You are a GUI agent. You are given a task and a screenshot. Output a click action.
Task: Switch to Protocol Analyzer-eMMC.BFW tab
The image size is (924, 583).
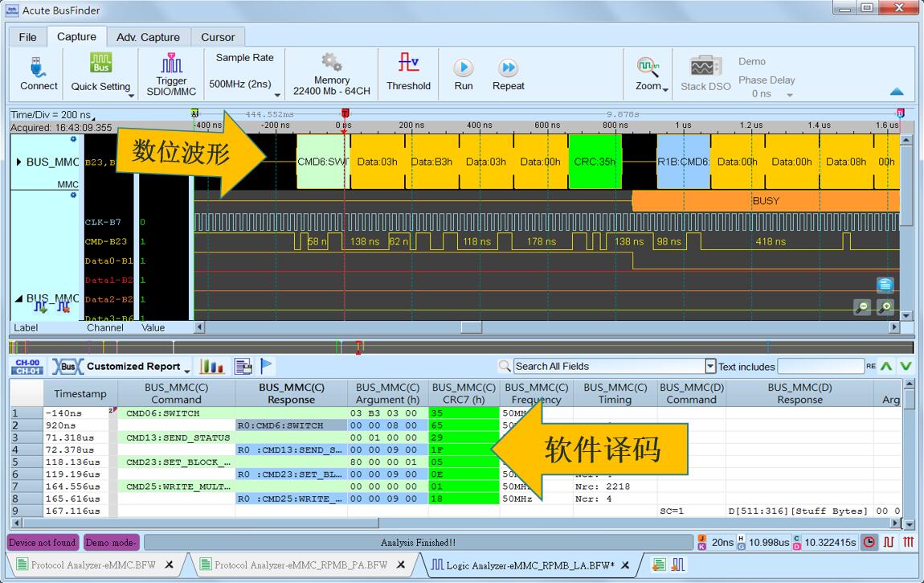[93, 565]
